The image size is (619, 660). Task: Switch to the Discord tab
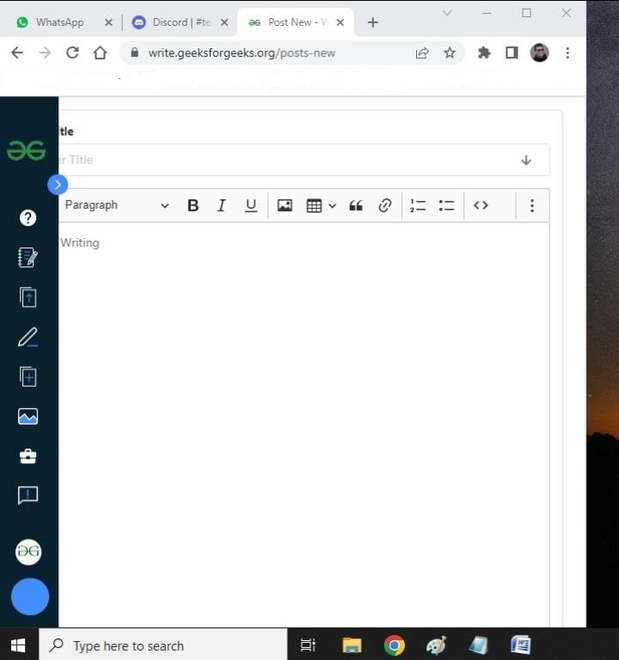click(181, 22)
